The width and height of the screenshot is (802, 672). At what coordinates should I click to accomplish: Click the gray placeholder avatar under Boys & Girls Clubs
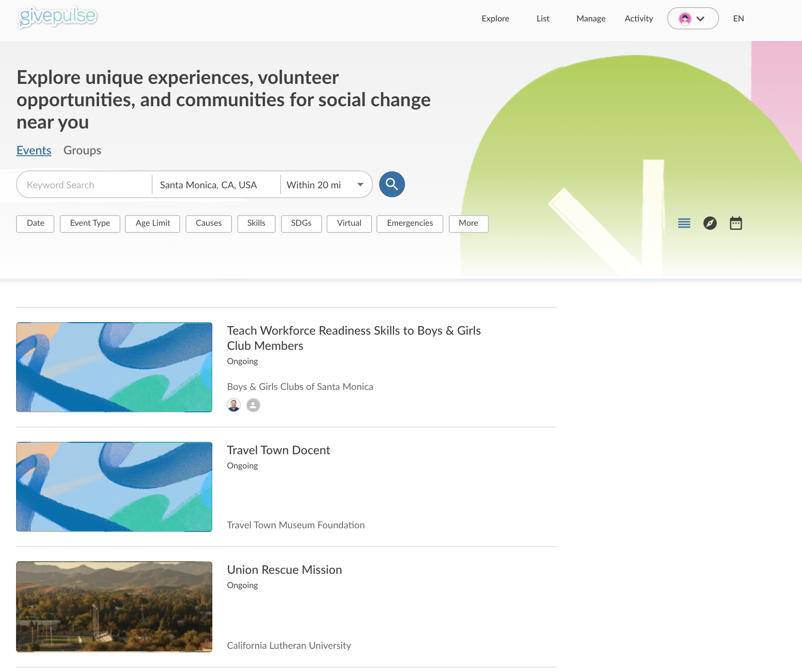pyautogui.click(x=253, y=405)
